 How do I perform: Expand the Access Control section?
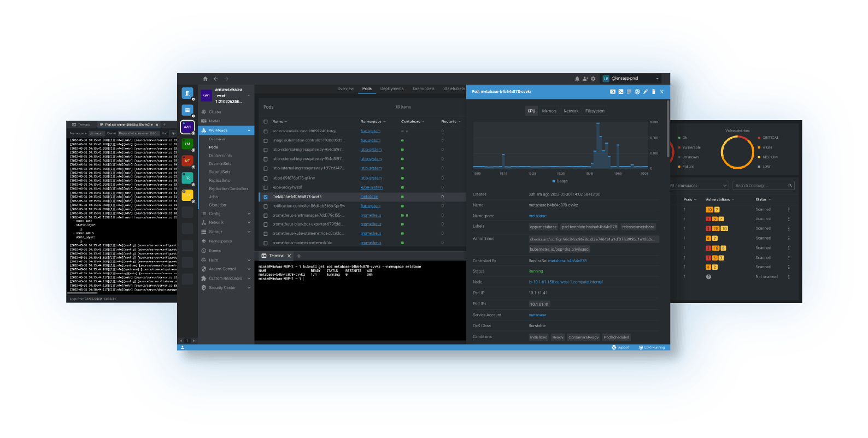[249, 269]
